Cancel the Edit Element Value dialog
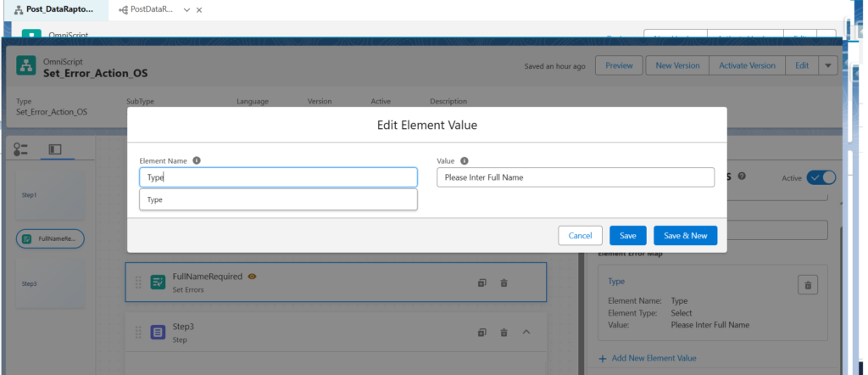 580,235
